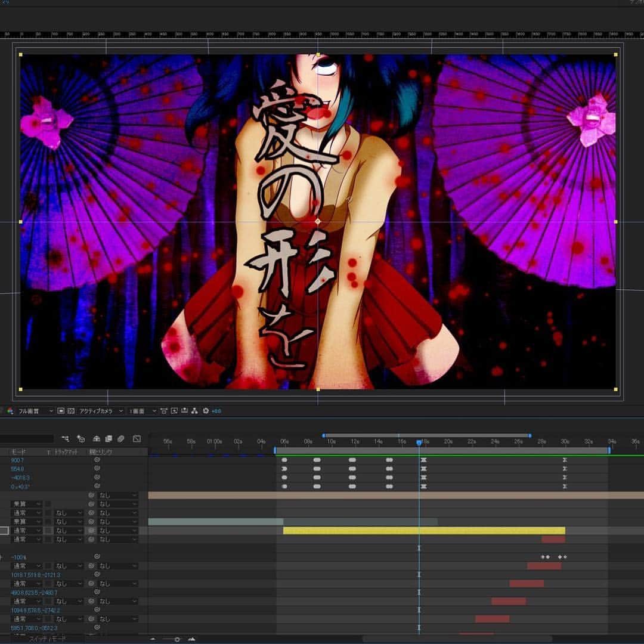Click the timeline zoom in mountain icon
Image resolution: width=644 pixels, height=644 pixels.
click(191, 639)
